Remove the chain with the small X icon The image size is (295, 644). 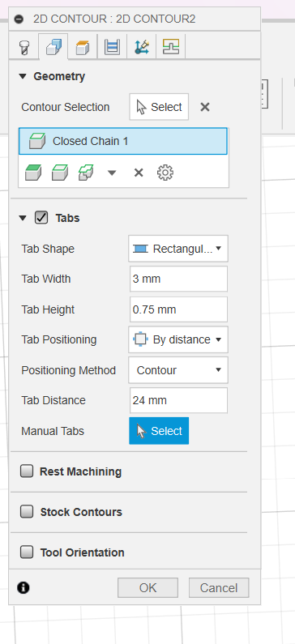coord(139,173)
